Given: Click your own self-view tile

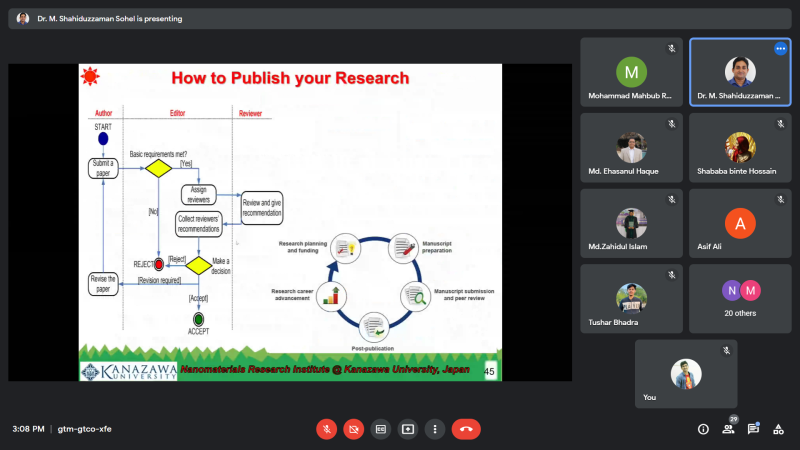Looking at the screenshot, I should coord(686,374).
